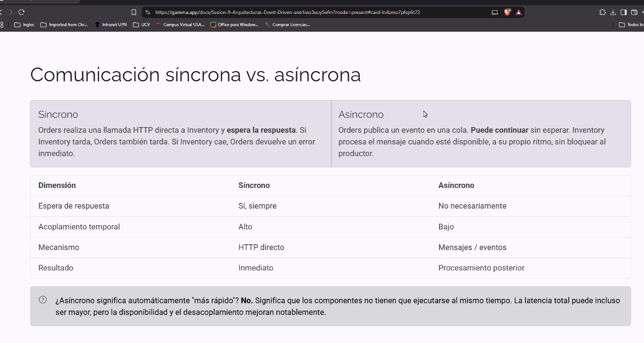Screen dimensions: 644x343
Task: Toggle the browser sidebar panel icon
Action: point(624,12)
